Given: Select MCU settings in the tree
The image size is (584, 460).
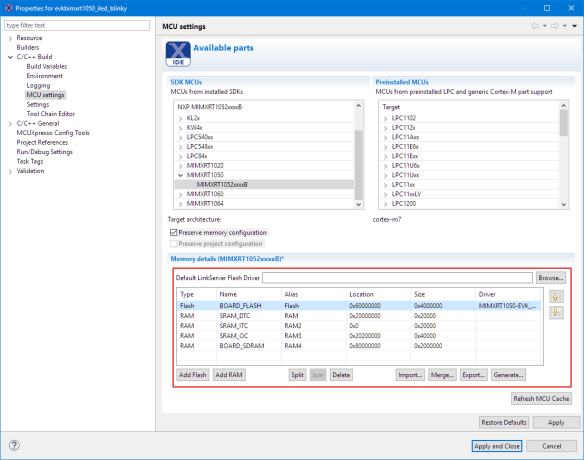Looking at the screenshot, I should 45,95.
